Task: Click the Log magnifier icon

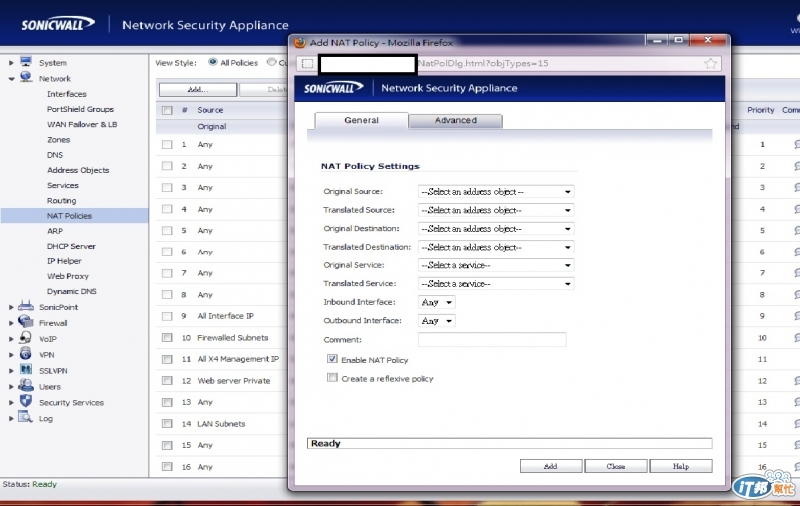Action: [26, 417]
